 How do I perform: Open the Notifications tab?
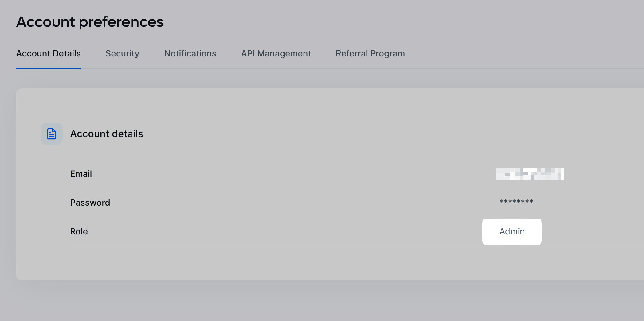coord(190,53)
